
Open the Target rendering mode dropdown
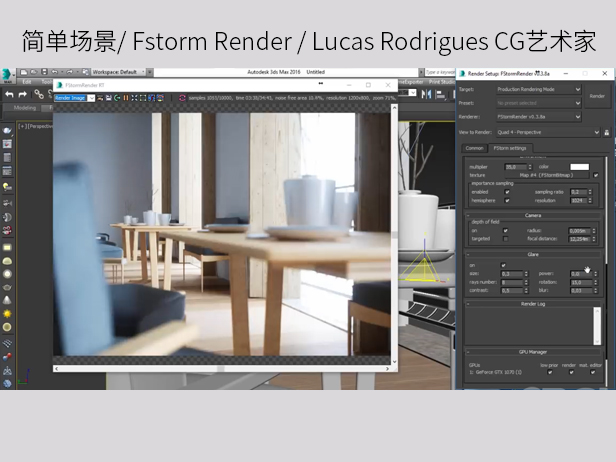coord(538,89)
